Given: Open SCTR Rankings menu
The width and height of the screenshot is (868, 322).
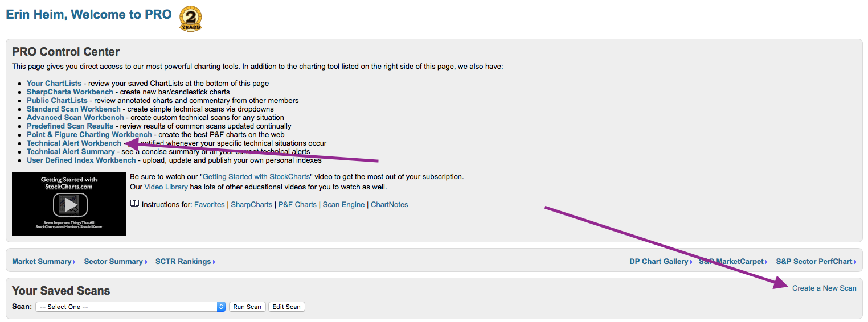Looking at the screenshot, I should click(185, 261).
